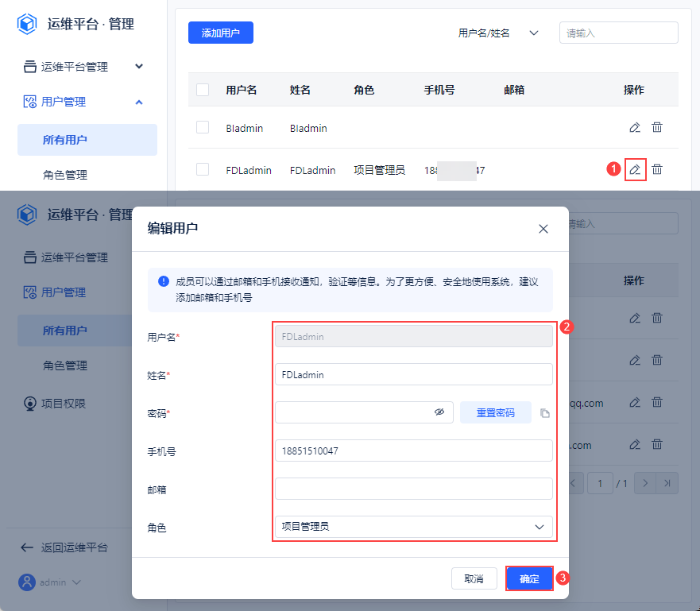Screen dimensions: 700x611
Task: Open 运维平台管理 in the undimmed sidebar
Action: coord(75,67)
